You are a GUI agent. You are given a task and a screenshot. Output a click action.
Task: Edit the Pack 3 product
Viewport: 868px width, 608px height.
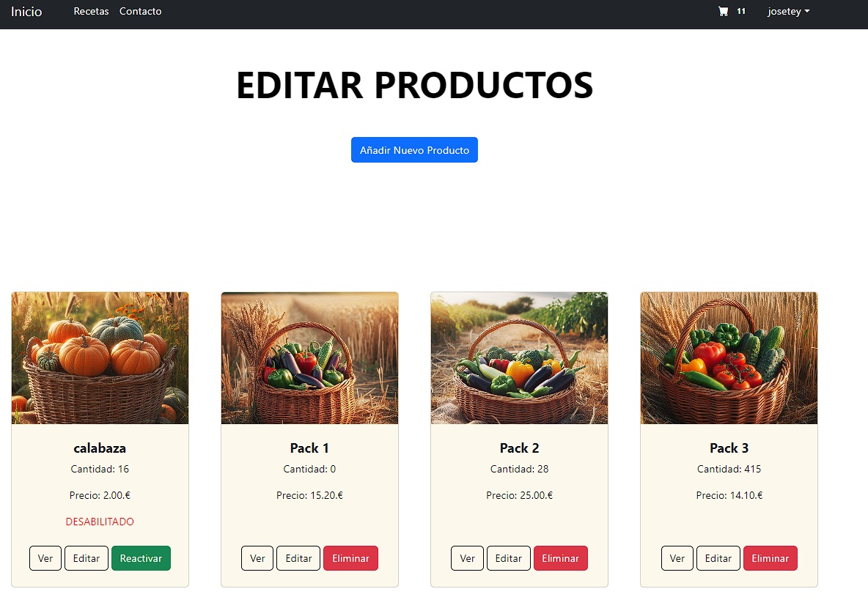[x=718, y=558]
